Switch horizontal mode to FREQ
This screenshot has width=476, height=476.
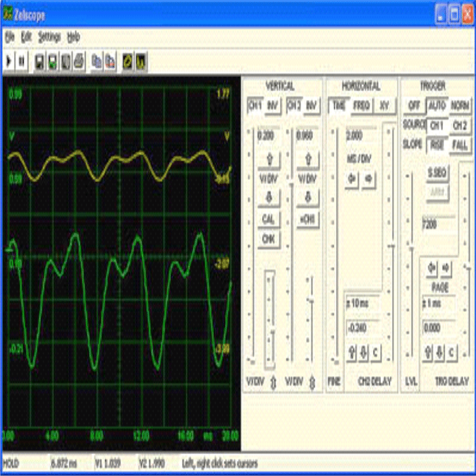(x=361, y=105)
